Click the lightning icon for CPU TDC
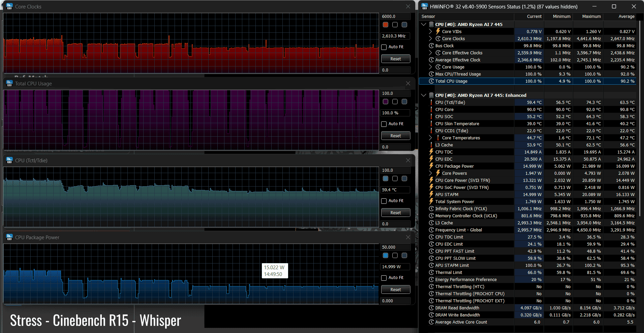Image resolution: width=644 pixels, height=333 pixels. pyautogui.click(x=431, y=152)
